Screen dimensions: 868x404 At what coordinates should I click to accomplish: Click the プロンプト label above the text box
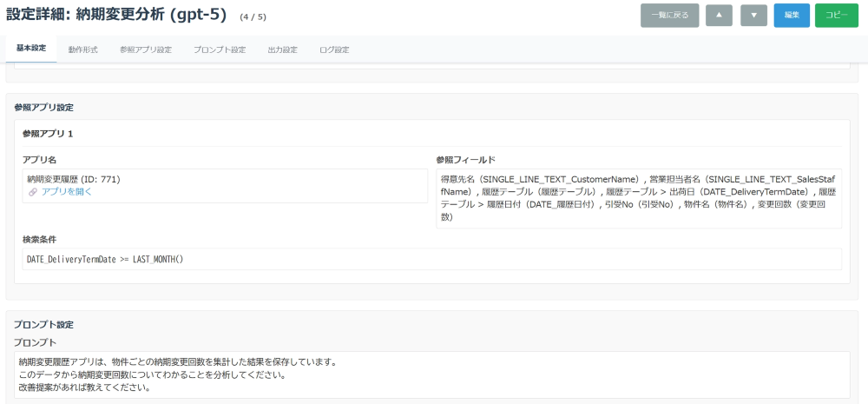pyautogui.click(x=36, y=342)
